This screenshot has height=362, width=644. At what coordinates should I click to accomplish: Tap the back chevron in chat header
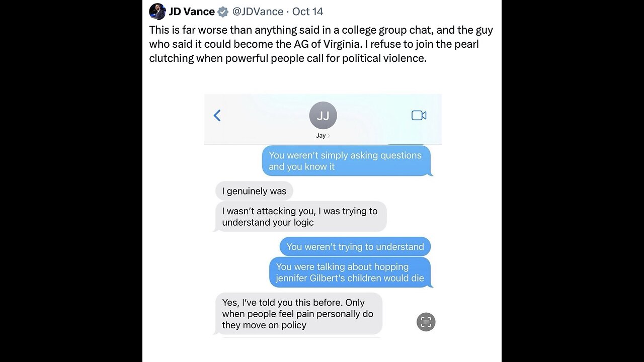click(x=217, y=116)
